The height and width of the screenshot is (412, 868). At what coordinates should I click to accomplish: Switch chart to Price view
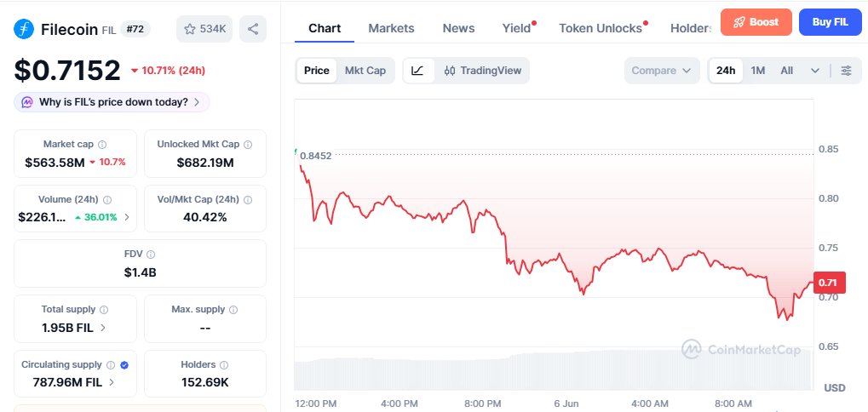pyautogui.click(x=317, y=71)
